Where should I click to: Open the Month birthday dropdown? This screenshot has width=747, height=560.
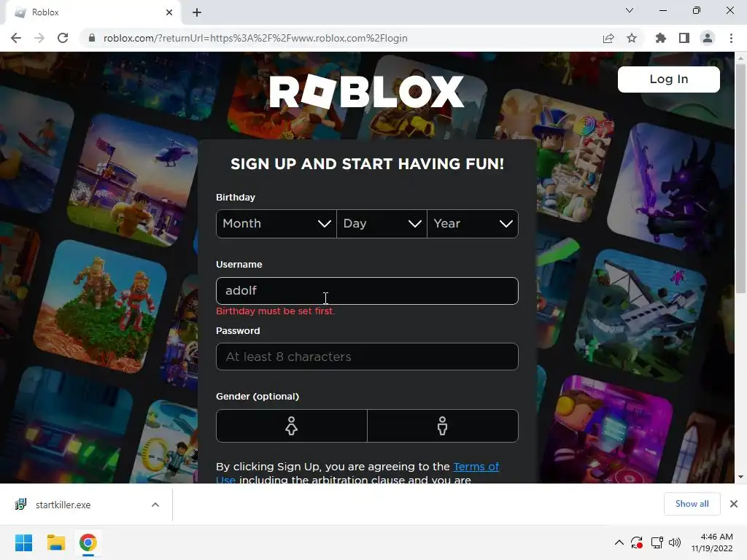(x=276, y=224)
